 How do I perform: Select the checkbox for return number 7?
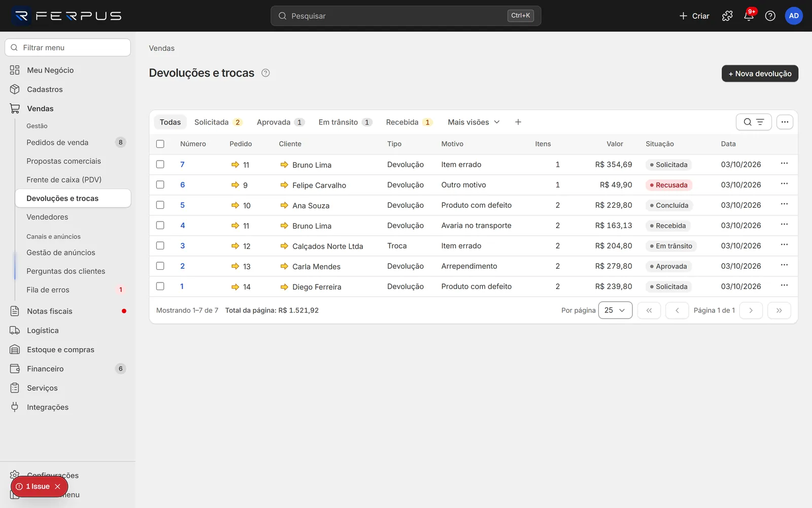pos(160,164)
